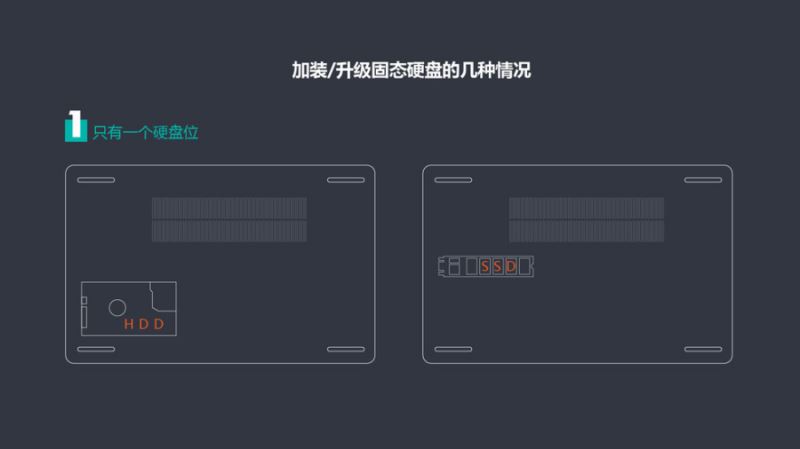Click the upper vent grille on HDD laptop
The image size is (800, 449).
pos(229,208)
